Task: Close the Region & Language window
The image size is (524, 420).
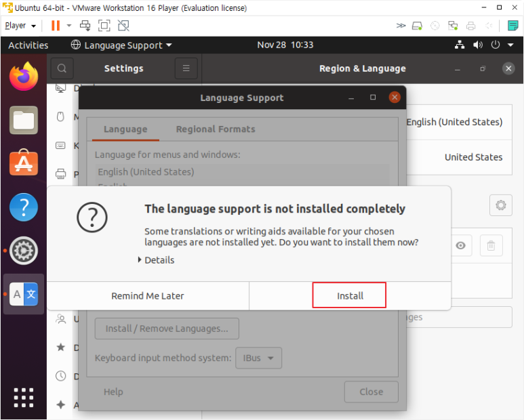Action: [508, 68]
